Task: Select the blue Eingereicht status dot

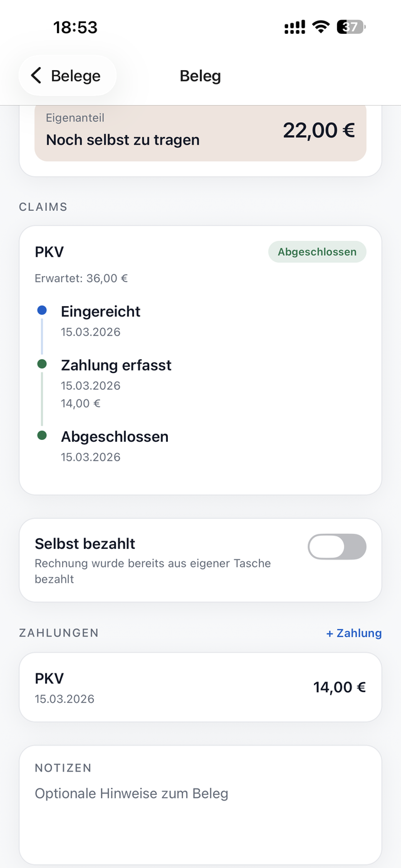Action: click(x=41, y=310)
